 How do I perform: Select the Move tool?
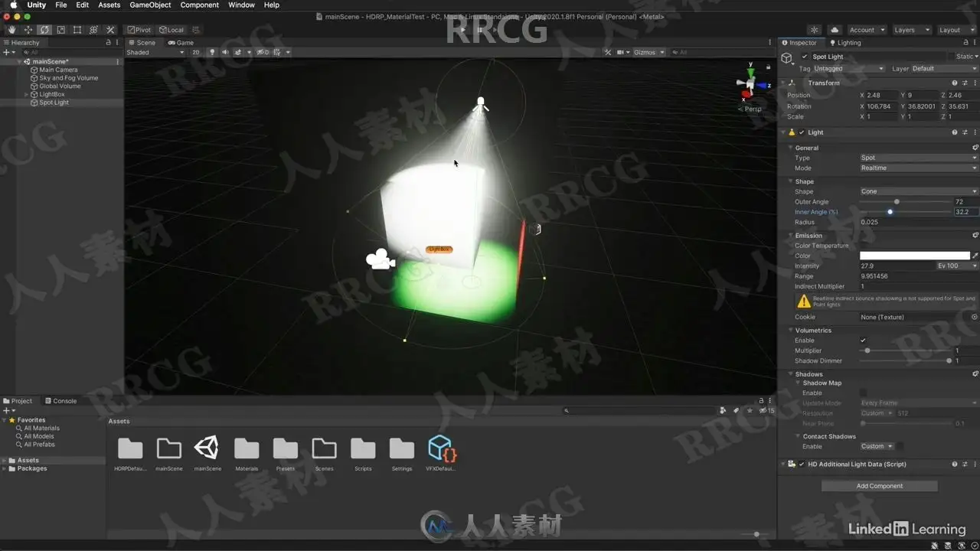pyautogui.click(x=28, y=30)
